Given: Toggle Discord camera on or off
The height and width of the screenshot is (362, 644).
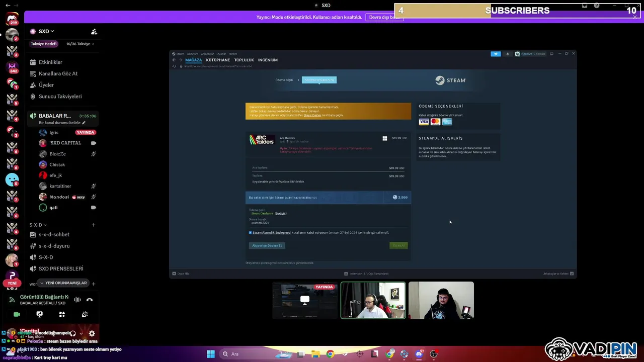Looking at the screenshot, I should tap(17, 314).
